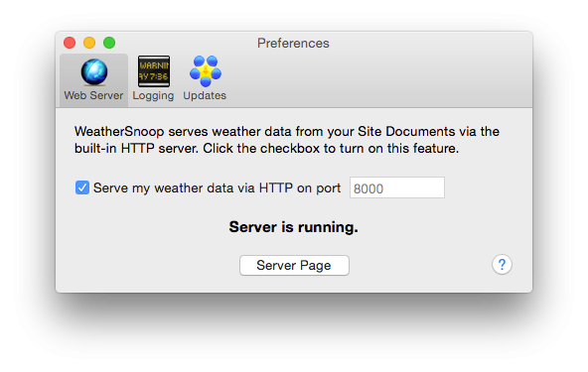This screenshot has width=588, height=372.
Task: Close the Preferences window with red button
Action: coord(70,43)
